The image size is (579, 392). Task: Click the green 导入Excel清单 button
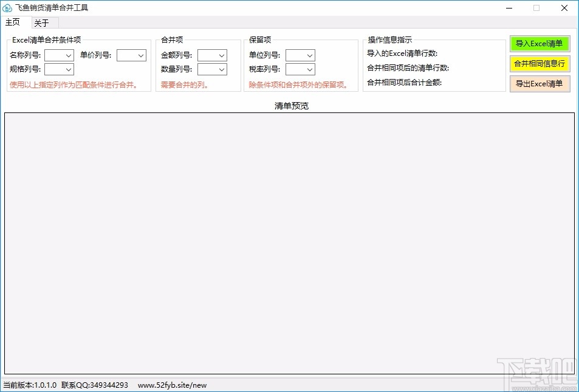click(x=540, y=44)
